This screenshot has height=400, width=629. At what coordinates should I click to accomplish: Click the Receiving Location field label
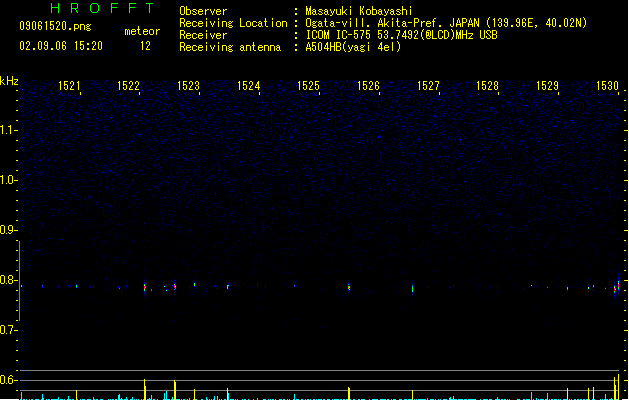tap(233, 23)
